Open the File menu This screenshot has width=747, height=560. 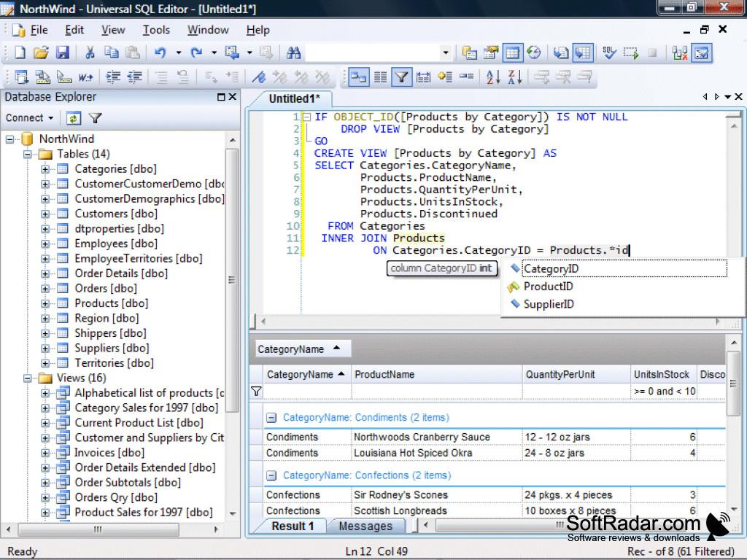click(x=39, y=30)
